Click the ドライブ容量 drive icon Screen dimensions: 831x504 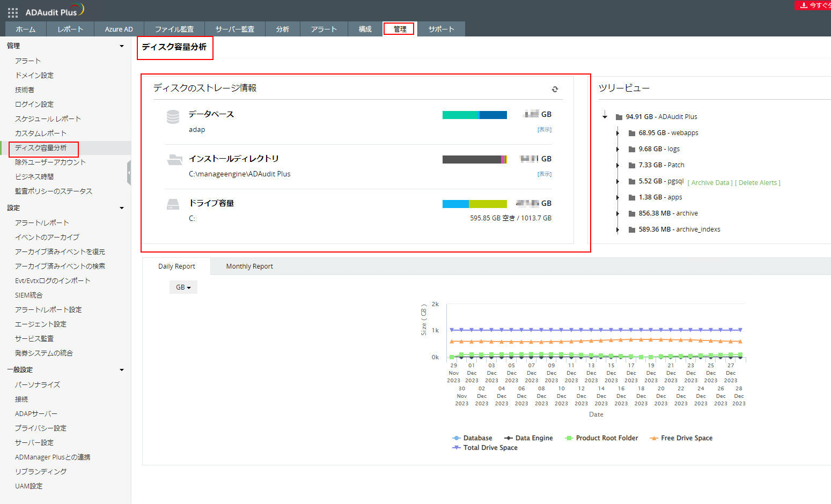click(x=173, y=204)
